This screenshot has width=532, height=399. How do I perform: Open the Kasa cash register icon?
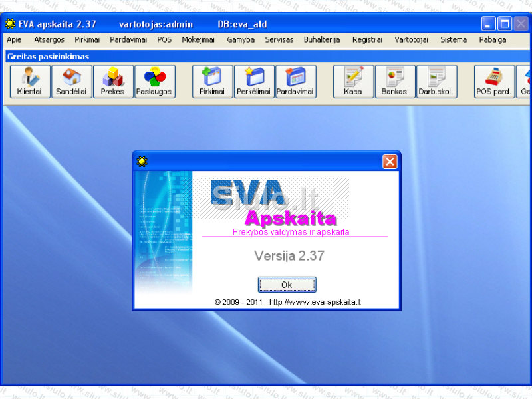(x=353, y=81)
